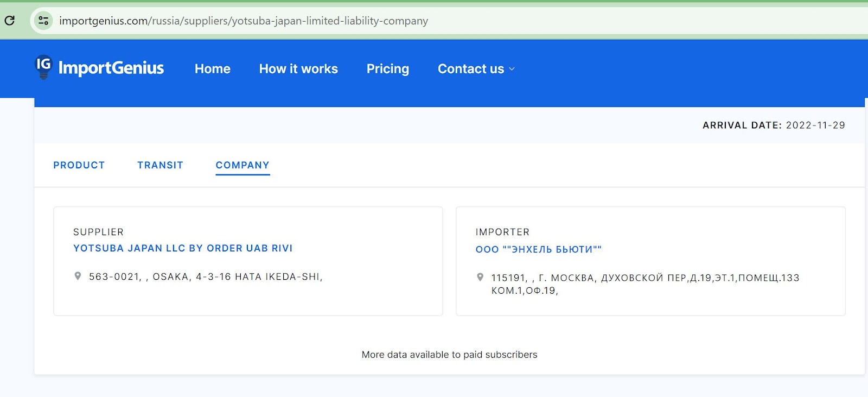Image resolution: width=868 pixels, height=397 pixels.
Task: Click the supplier address location pin icon
Action: pos(78,276)
